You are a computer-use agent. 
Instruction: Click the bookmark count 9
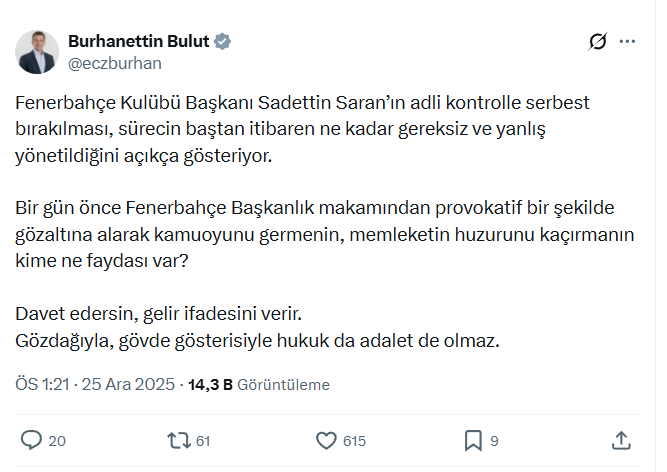point(494,441)
